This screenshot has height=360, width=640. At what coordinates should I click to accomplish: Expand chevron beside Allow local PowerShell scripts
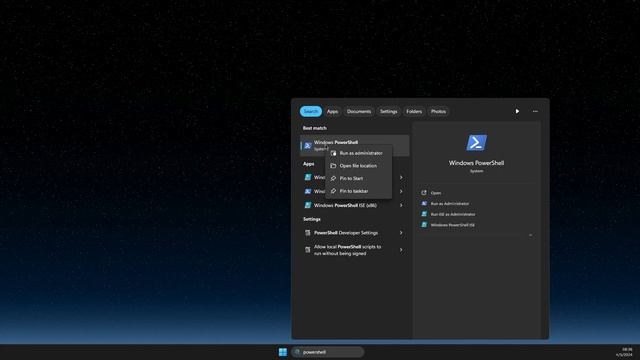pos(401,250)
